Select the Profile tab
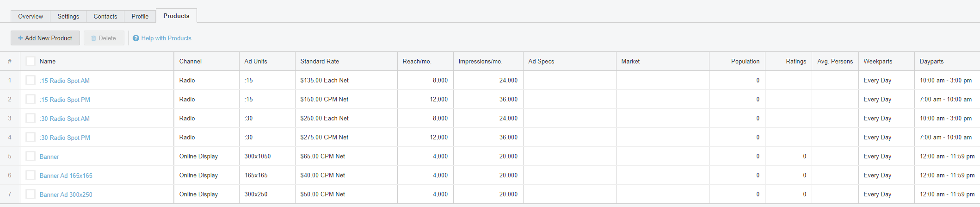 [x=140, y=16]
